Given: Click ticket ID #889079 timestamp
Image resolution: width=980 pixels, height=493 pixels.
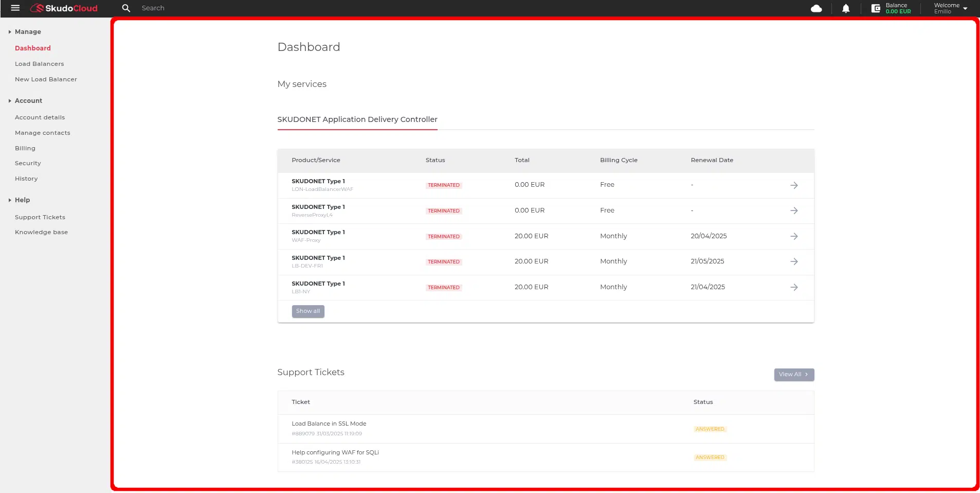Looking at the screenshot, I should pyautogui.click(x=326, y=434).
